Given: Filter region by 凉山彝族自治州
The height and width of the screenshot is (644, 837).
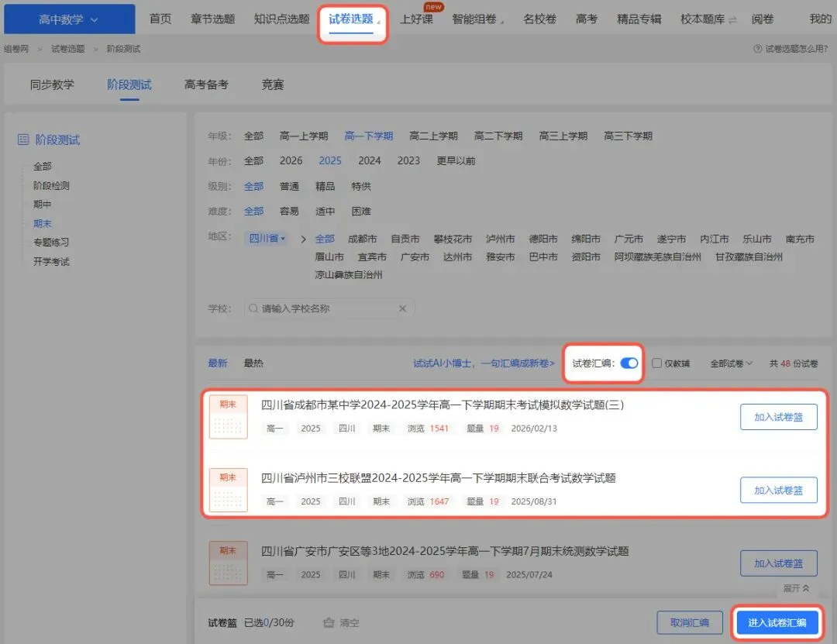Looking at the screenshot, I should (349, 274).
